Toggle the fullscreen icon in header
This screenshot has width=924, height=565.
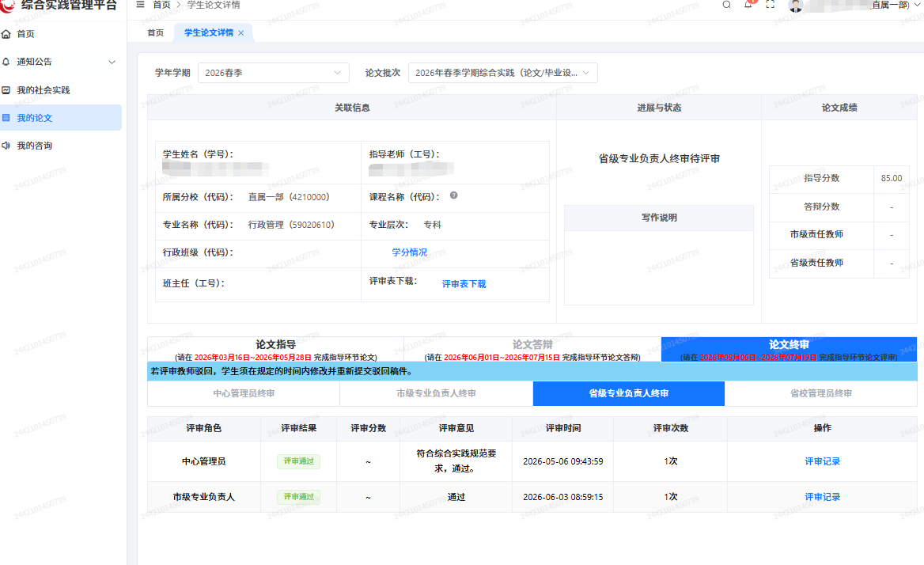point(771,5)
